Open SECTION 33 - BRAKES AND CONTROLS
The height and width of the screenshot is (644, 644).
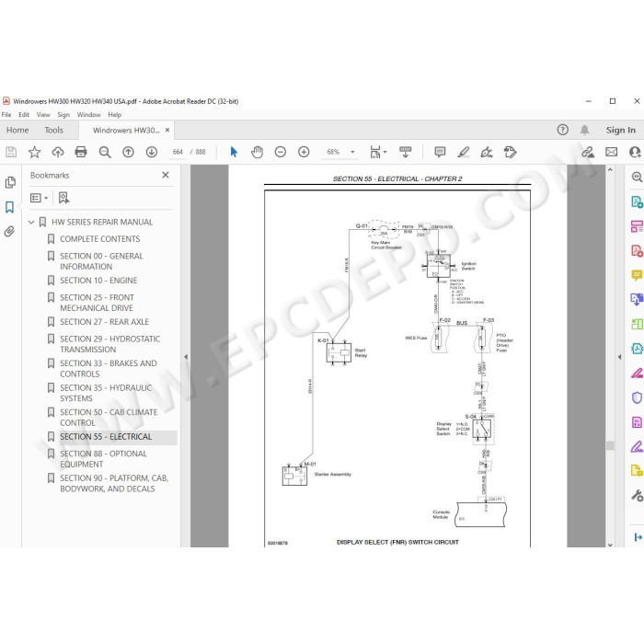109,368
